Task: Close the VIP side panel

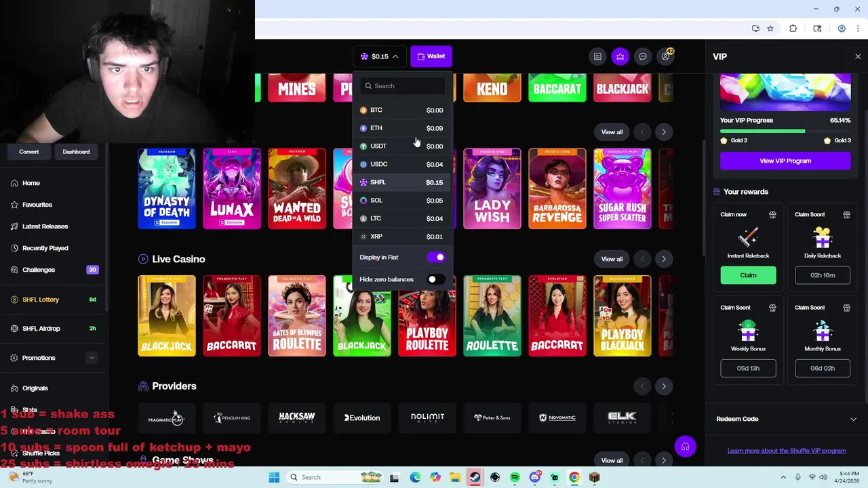Action: click(x=858, y=57)
